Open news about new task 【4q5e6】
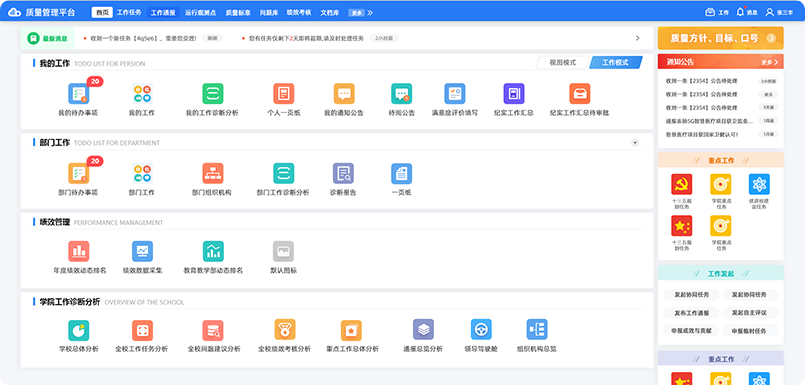Viewport: 805px width, 385px height. coord(143,38)
